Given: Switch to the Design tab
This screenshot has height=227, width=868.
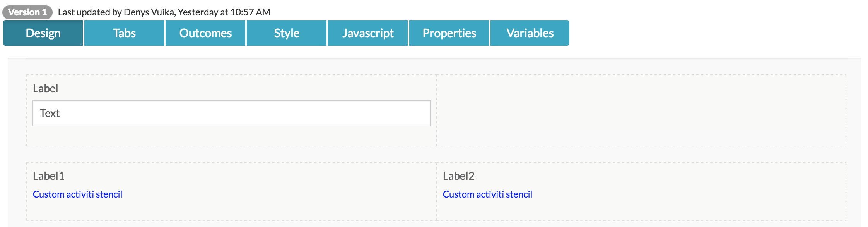Looking at the screenshot, I should [x=43, y=33].
